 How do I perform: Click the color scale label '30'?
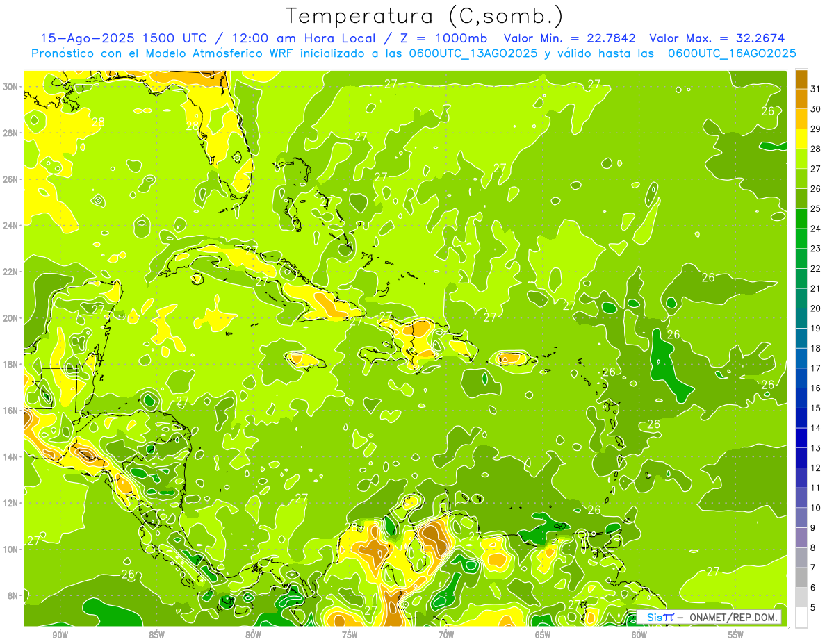pos(815,108)
